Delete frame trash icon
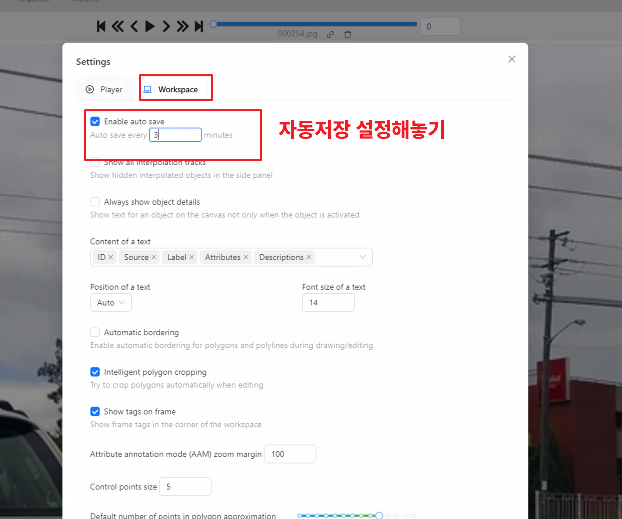This screenshot has height=519, width=622. pos(347,35)
